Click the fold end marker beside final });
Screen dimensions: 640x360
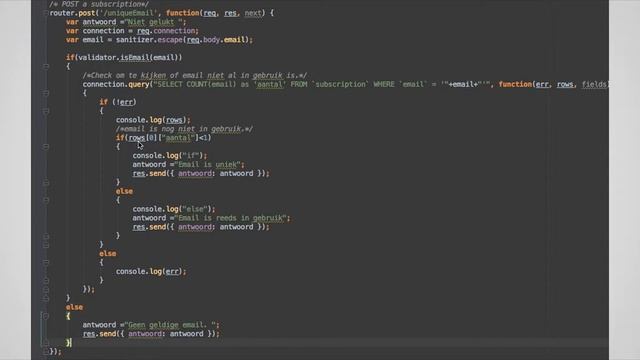click(46, 351)
